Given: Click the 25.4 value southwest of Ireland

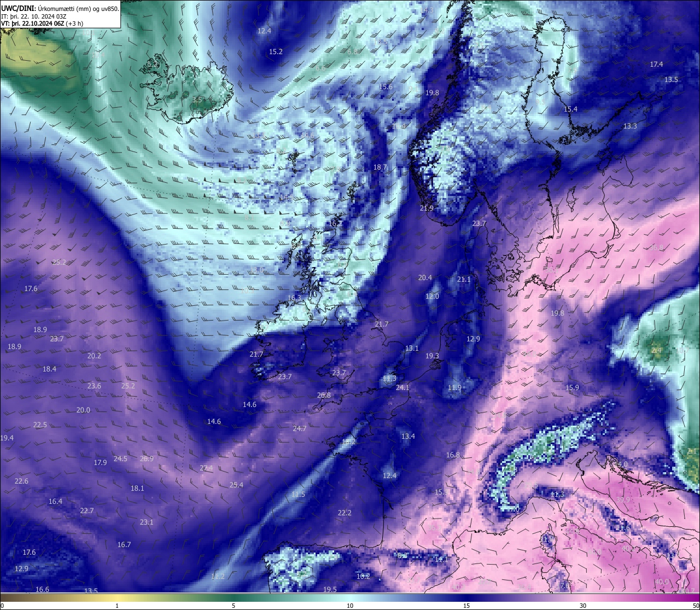Looking at the screenshot, I should pyautogui.click(x=236, y=485).
